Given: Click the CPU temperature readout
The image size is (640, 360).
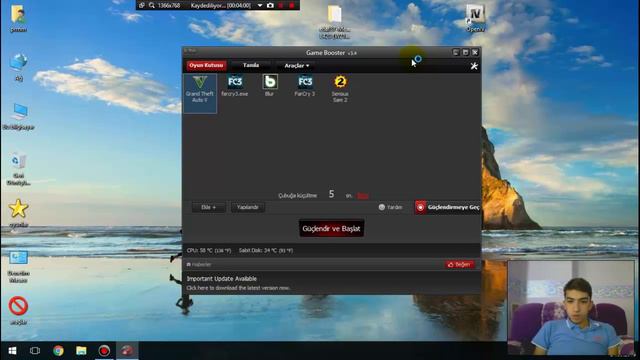Looking at the screenshot, I should (209, 251).
